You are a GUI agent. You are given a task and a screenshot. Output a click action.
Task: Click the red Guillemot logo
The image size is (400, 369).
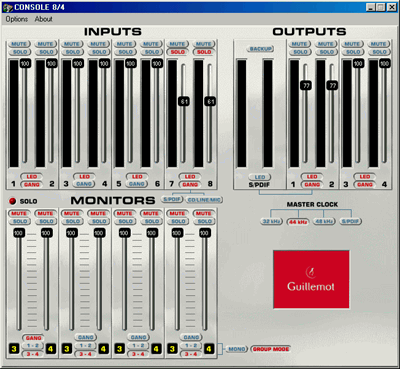point(311,279)
